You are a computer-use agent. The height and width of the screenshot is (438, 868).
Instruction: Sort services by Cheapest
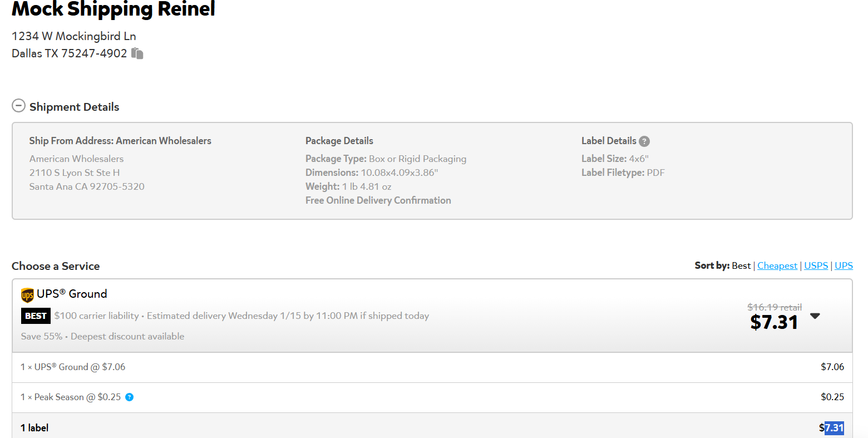pyautogui.click(x=777, y=266)
